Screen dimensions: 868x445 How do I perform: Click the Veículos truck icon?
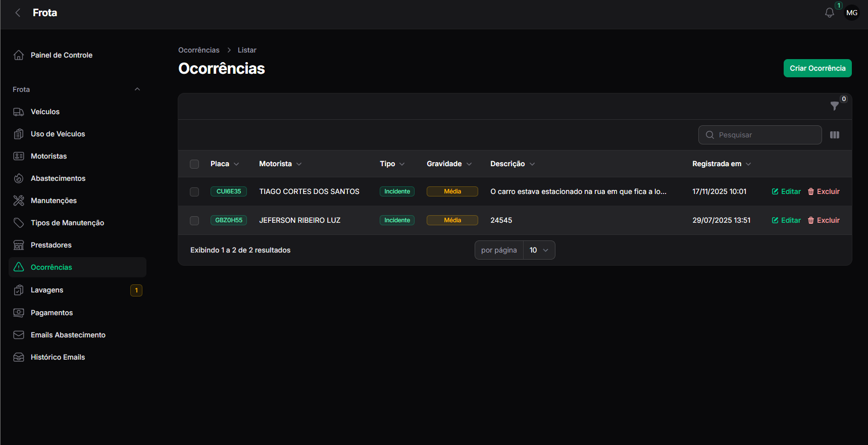click(19, 112)
